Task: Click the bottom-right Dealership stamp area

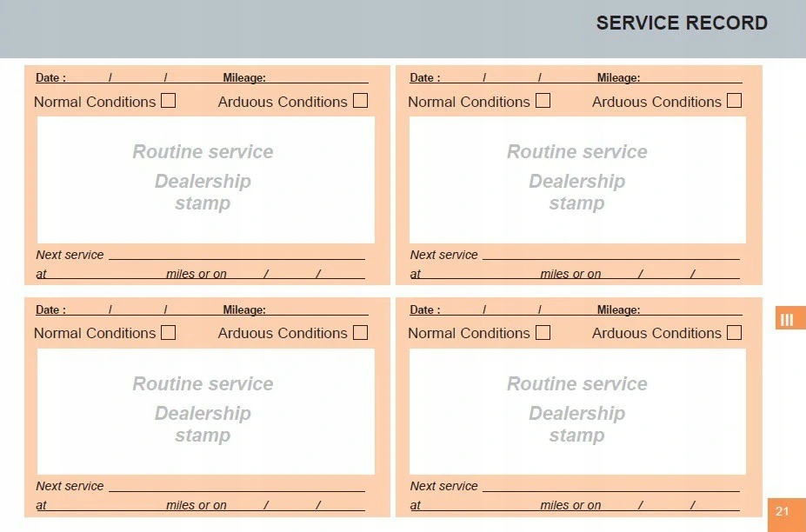Action: (x=577, y=412)
